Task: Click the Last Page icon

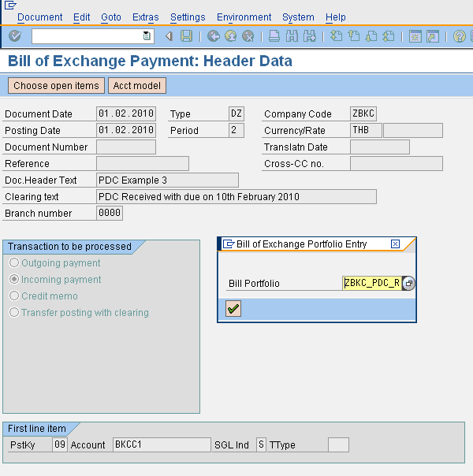Action: click(x=389, y=36)
